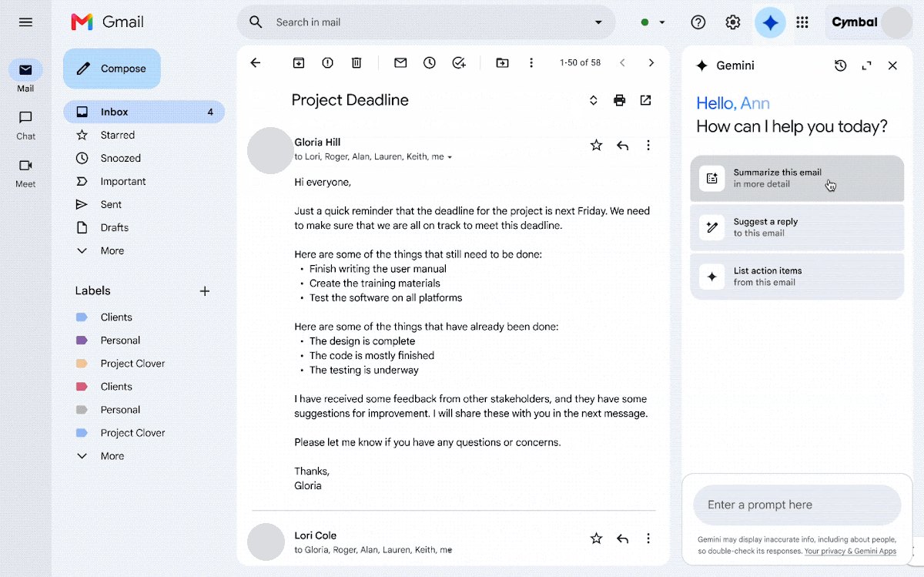The image size is (924, 577).
Task: Mark the conversation as unread
Action: pos(400,62)
